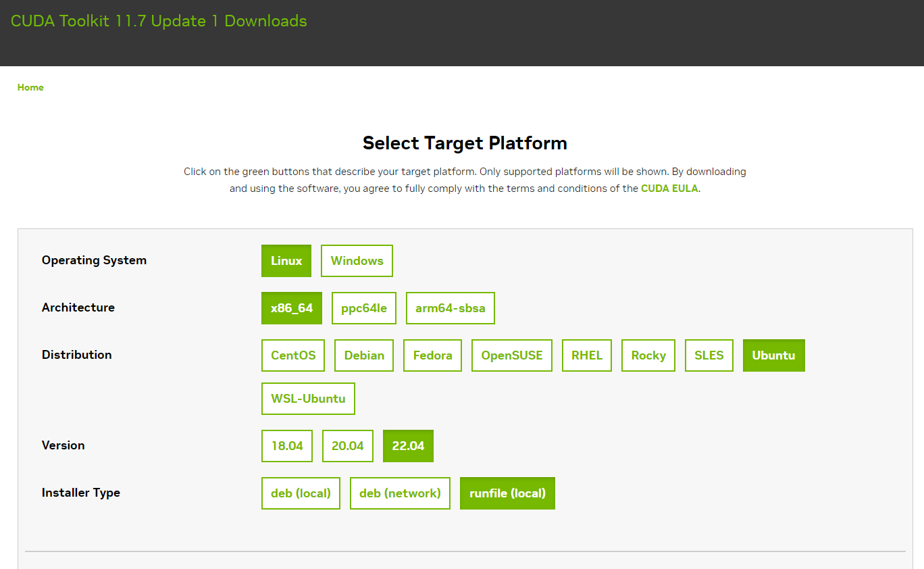The image size is (924, 569).
Task: Click the Architecture row label
Action: click(78, 307)
